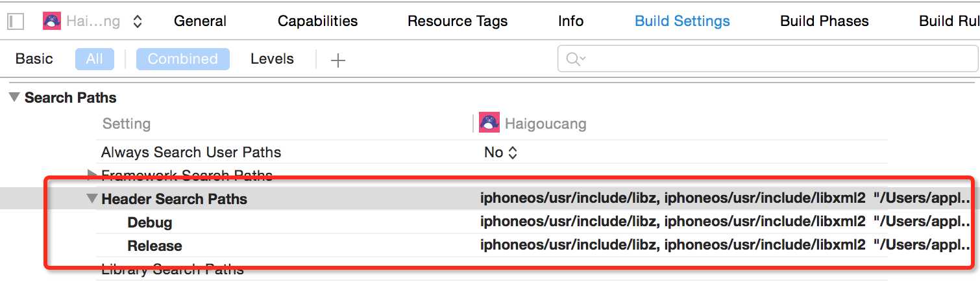Click the Haigoucang column header app icon

click(489, 123)
